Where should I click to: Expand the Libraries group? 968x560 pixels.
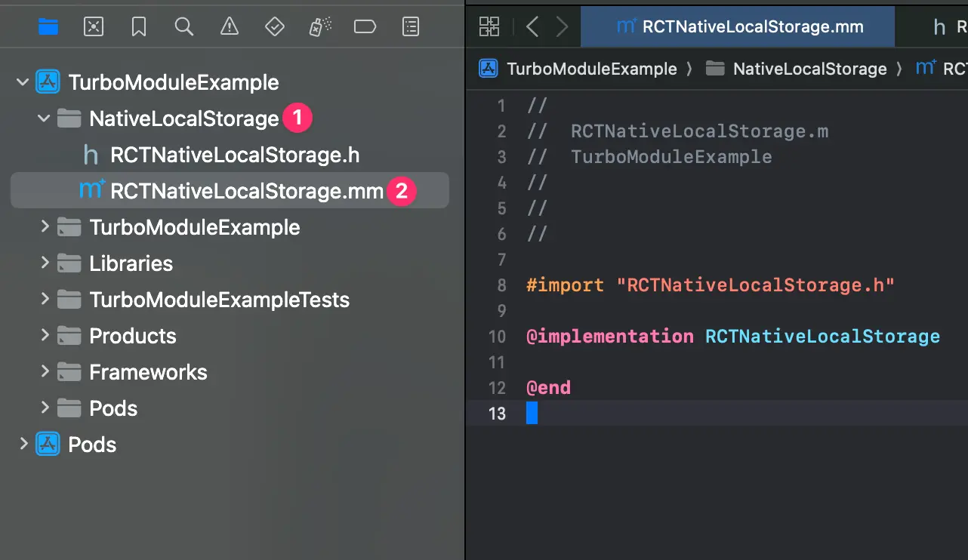point(45,263)
